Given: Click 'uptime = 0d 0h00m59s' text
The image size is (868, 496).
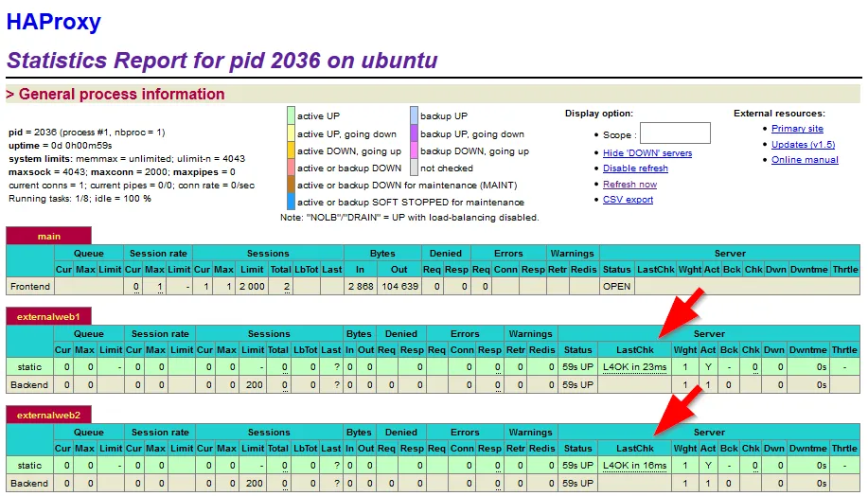Looking at the screenshot, I should [x=61, y=146].
